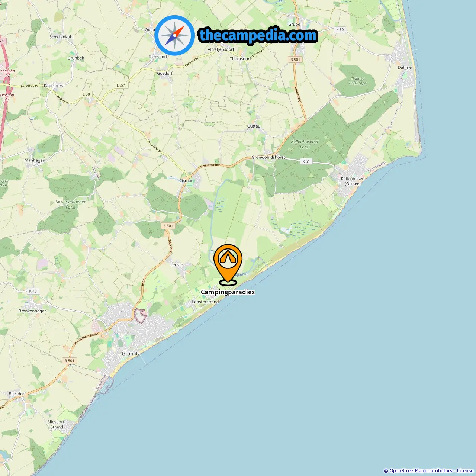Image resolution: width=476 pixels, height=476 pixels.
Task: Click the blue compass logo icon
Action: (174, 35)
